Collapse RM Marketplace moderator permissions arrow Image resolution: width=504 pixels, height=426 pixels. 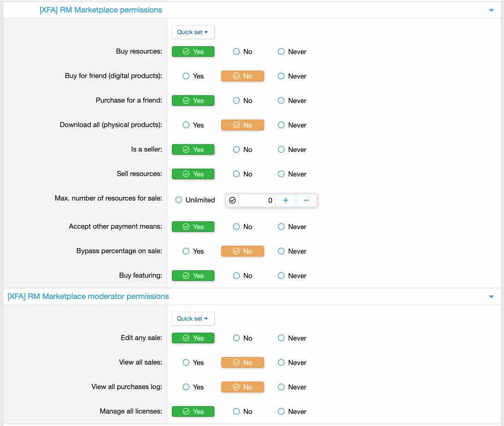click(491, 297)
